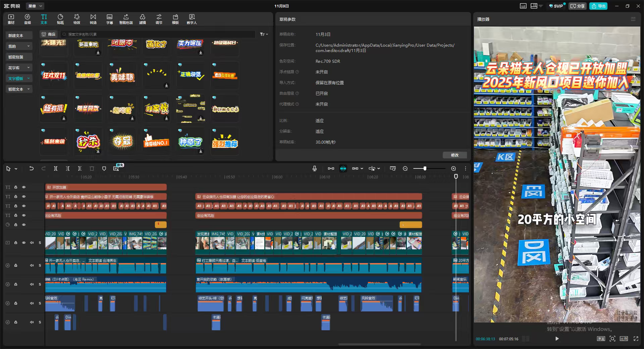Click the delete-left trim tool

click(x=68, y=168)
